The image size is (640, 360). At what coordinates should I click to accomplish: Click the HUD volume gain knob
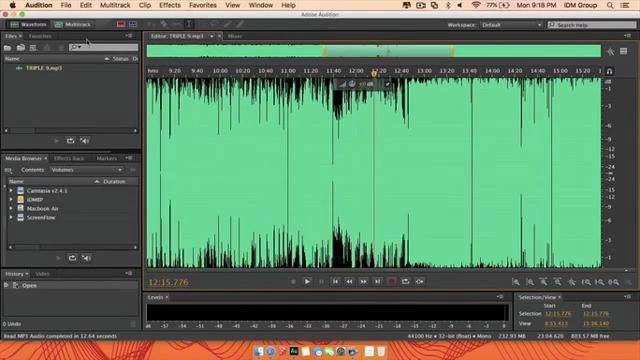click(352, 84)
